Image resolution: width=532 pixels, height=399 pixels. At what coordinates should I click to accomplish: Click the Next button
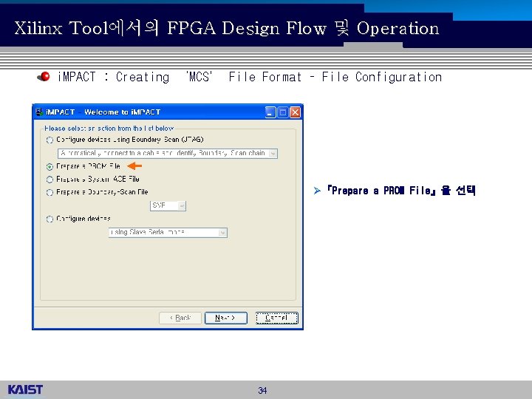point(226,318)
